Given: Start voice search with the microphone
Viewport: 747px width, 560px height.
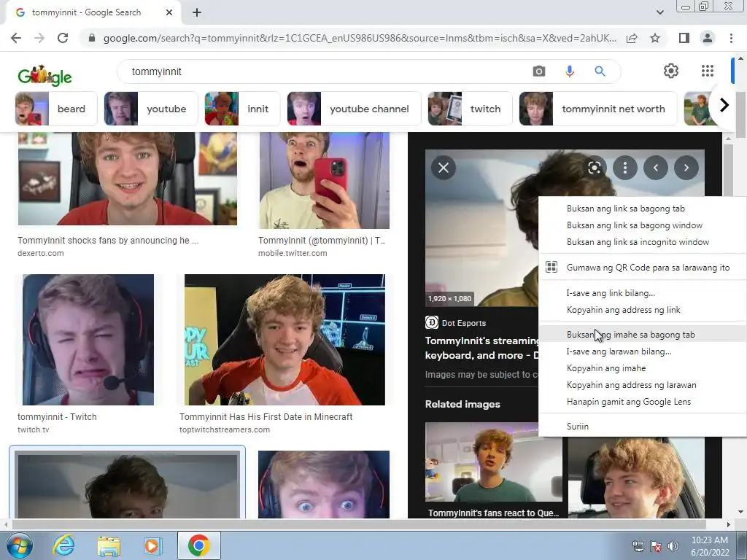Looking at the screenshot, I should pyautogui.click(x=569, y=71).
